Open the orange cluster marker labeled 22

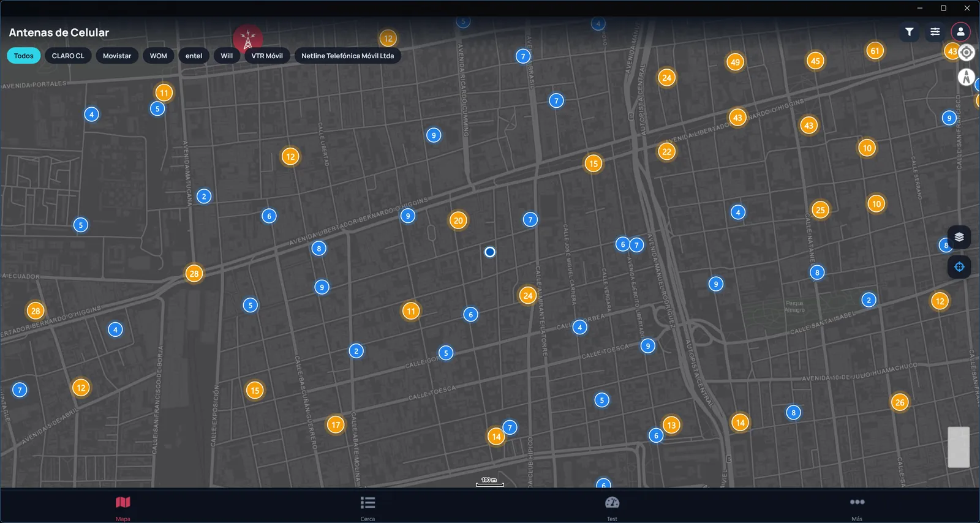[666, 151]
